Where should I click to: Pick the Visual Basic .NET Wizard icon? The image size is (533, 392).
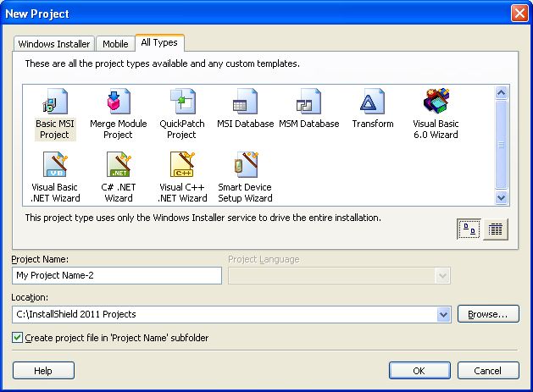(x=55, y=164)
